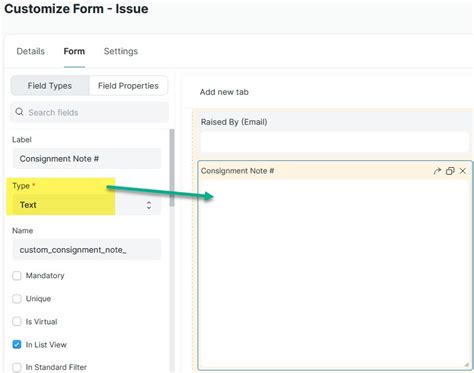This screenshot has width=474, height=373.
Task: Open the Settings tab
Action: click(x=121, y=51)
